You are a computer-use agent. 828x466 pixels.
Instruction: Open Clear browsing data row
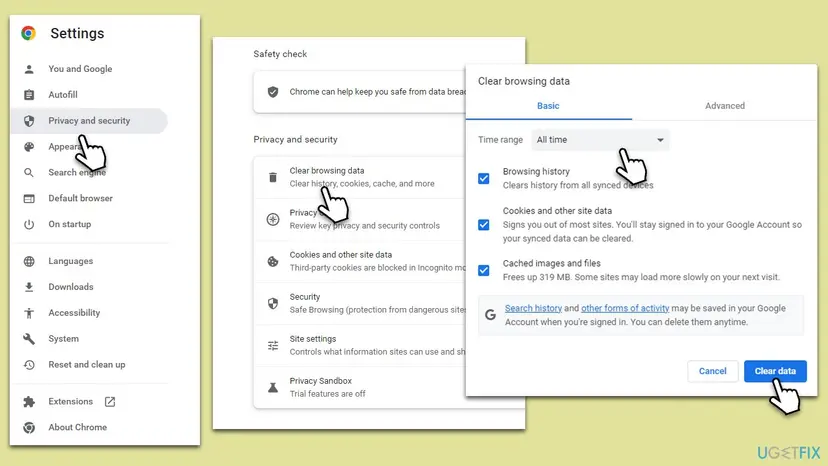[x=360, y=178]
